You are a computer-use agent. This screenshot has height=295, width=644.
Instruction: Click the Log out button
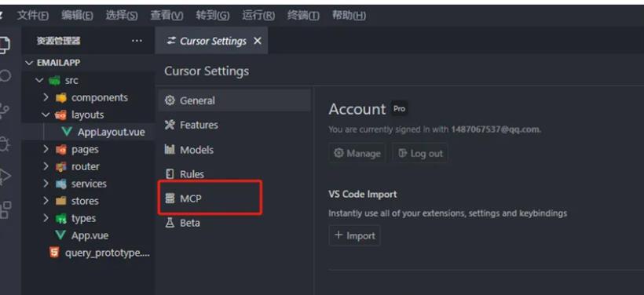point(419,154)
